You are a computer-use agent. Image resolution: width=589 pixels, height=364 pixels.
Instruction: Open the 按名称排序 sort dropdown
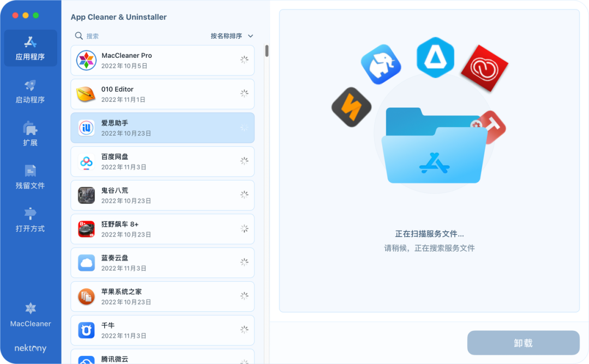click(232, 36)
